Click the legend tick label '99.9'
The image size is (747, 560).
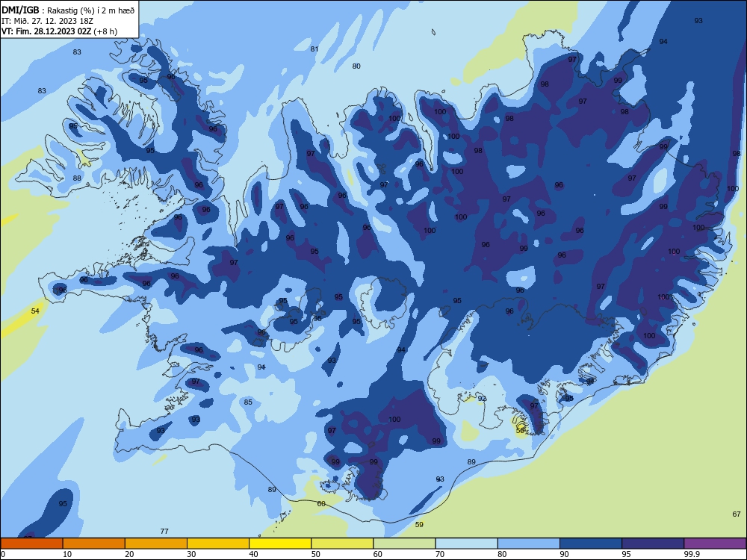[x=692, y=554]
